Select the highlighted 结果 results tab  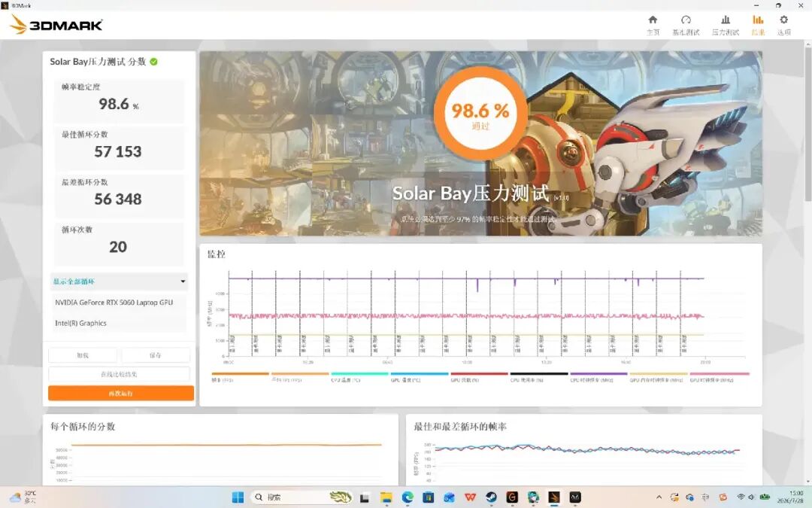pyautogui.click(x=758, y=25)
